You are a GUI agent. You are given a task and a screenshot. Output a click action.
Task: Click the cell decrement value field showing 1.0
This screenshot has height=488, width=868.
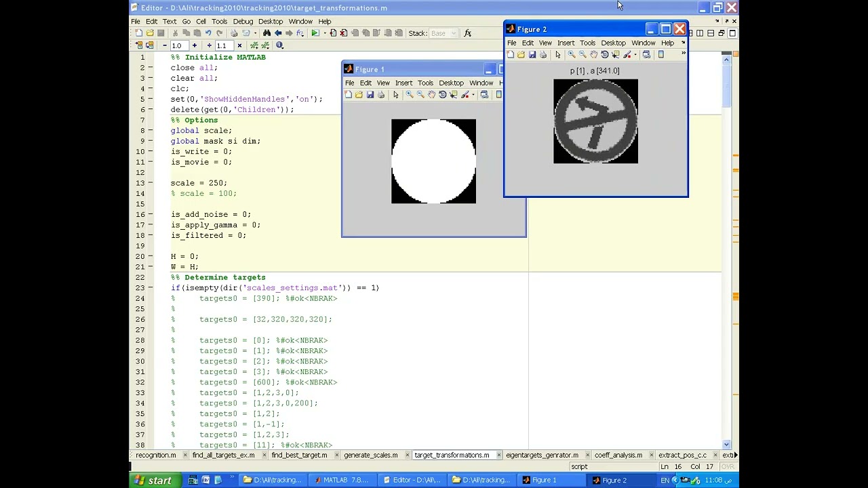[x=178, y=45]
